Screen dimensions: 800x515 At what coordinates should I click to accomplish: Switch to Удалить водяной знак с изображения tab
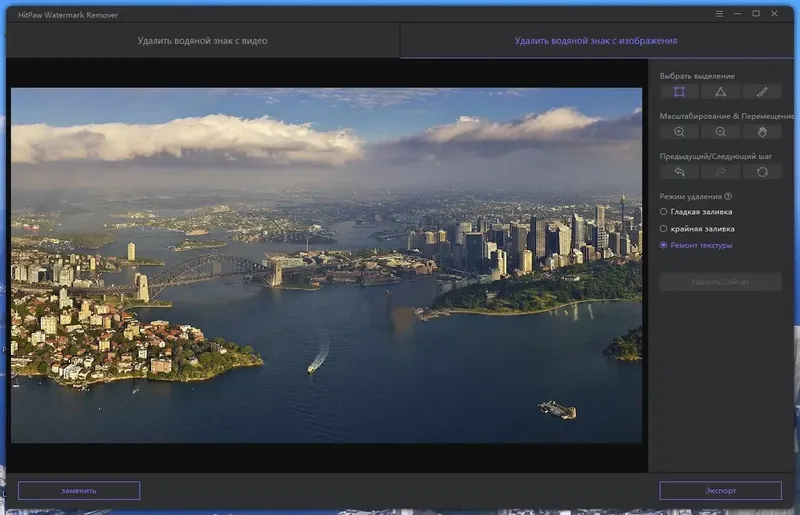(596, 41)
